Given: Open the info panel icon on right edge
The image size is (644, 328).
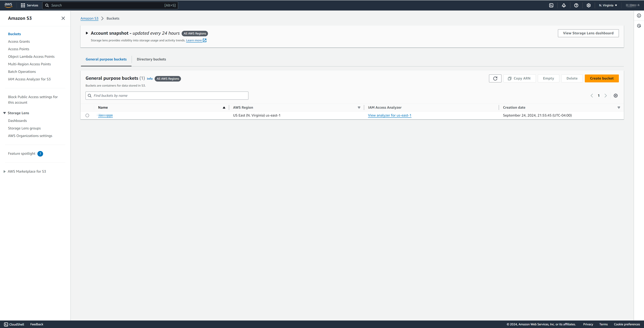Looking at the screenshot, I should click(639, 15).
